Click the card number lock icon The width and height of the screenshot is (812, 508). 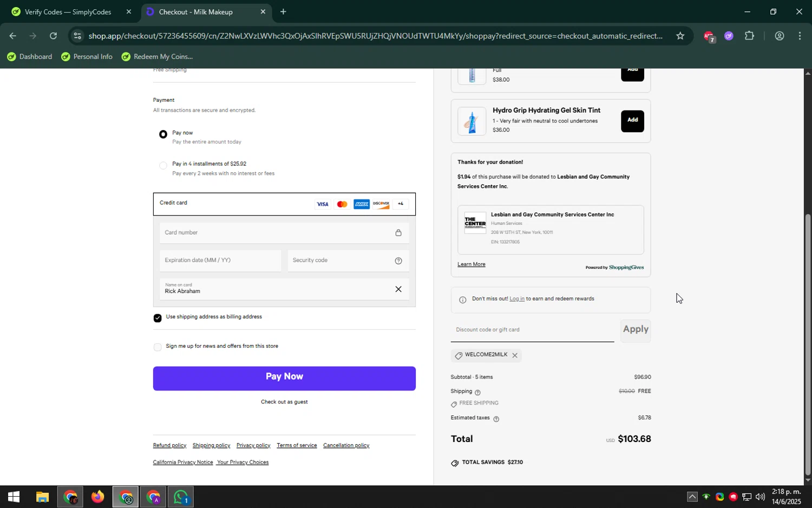[x=398, y=233]
